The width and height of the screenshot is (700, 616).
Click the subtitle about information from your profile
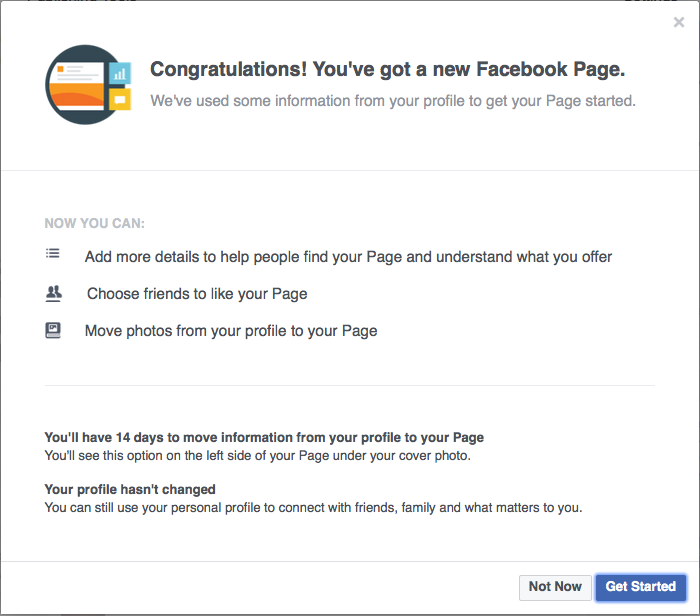(392, 101)
